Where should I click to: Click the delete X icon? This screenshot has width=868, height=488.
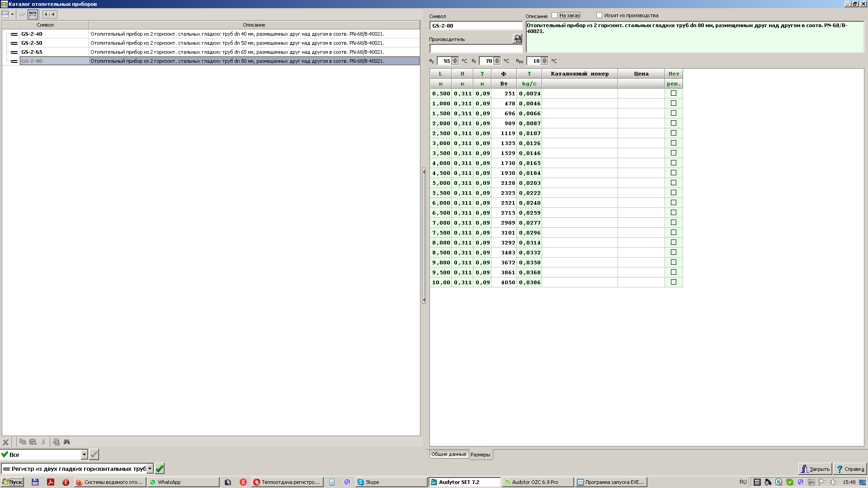pyautogui.click(x=6, y=442)
